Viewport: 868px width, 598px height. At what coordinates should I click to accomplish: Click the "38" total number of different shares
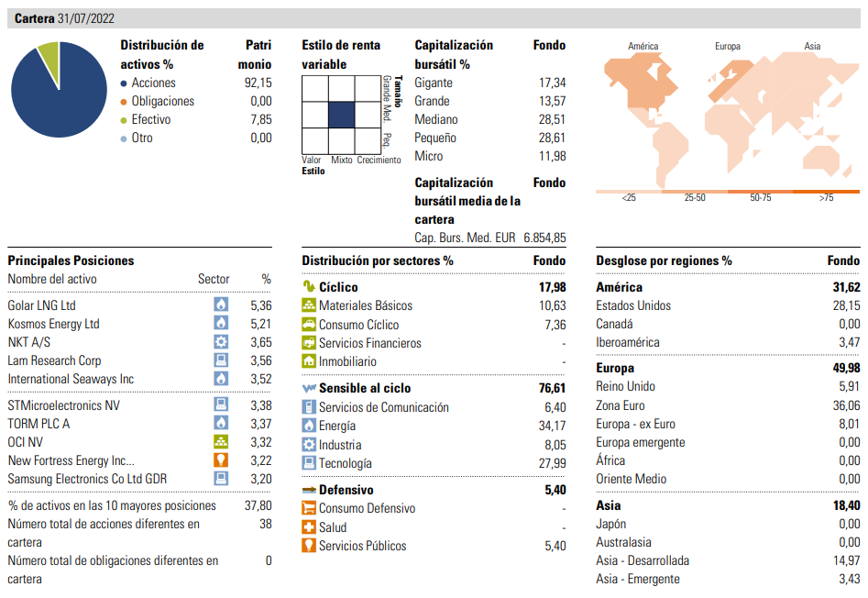(x=266, y=523)
